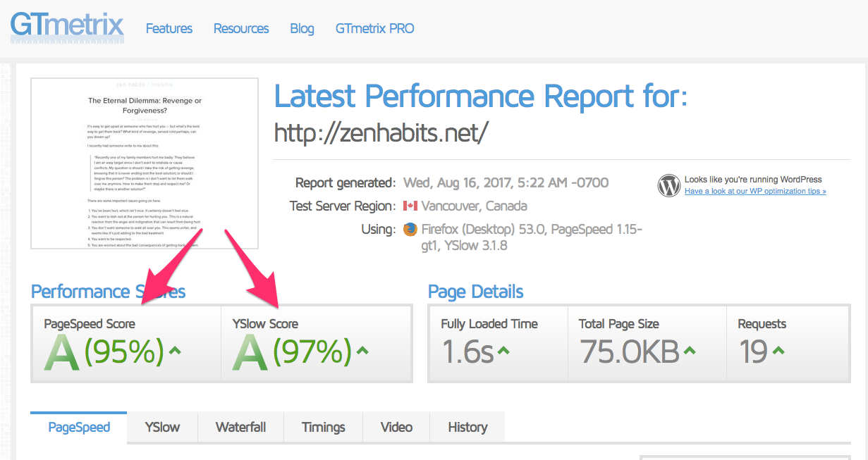The width and height of the screenshot is (868, 460).
Task: Click the Canada flag icon
Action: [410, 206]
